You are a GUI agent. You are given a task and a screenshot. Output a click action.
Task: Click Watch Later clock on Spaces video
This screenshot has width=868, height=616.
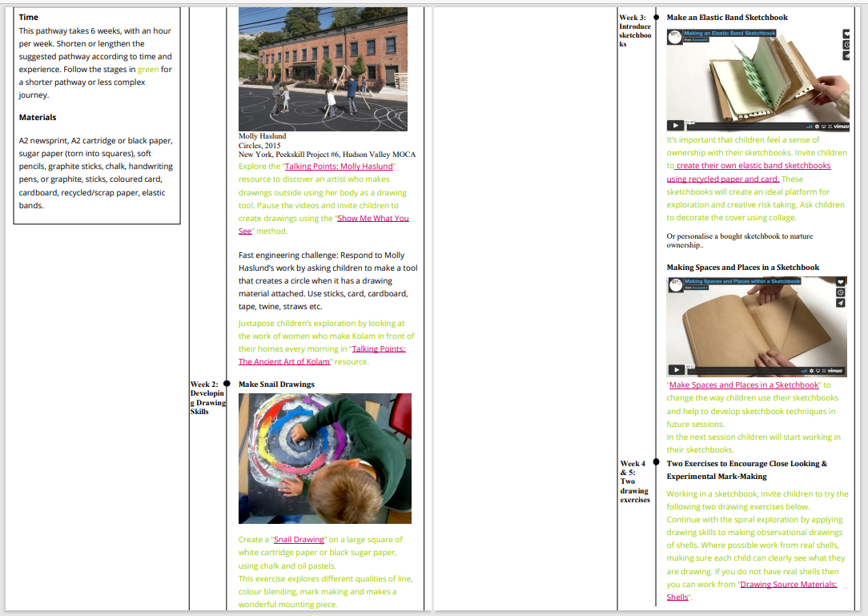click(x=840, y=292)
